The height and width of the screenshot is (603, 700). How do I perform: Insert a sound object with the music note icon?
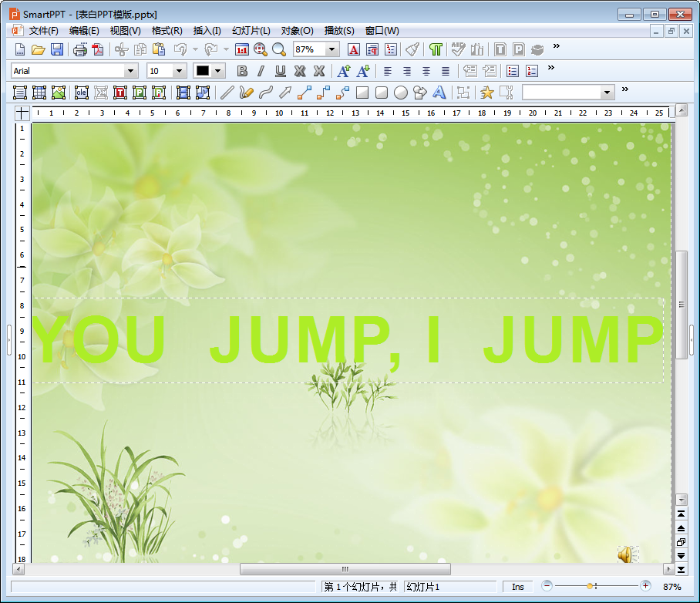click(x=203, y=93)
